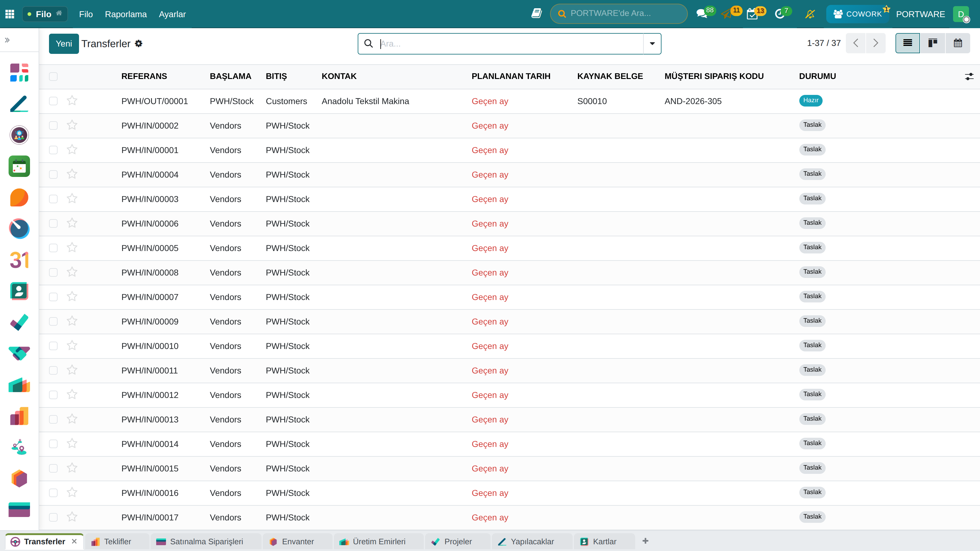
Task: Focus the PORTWARE'de Ara search field
Action: coord(619,14)
